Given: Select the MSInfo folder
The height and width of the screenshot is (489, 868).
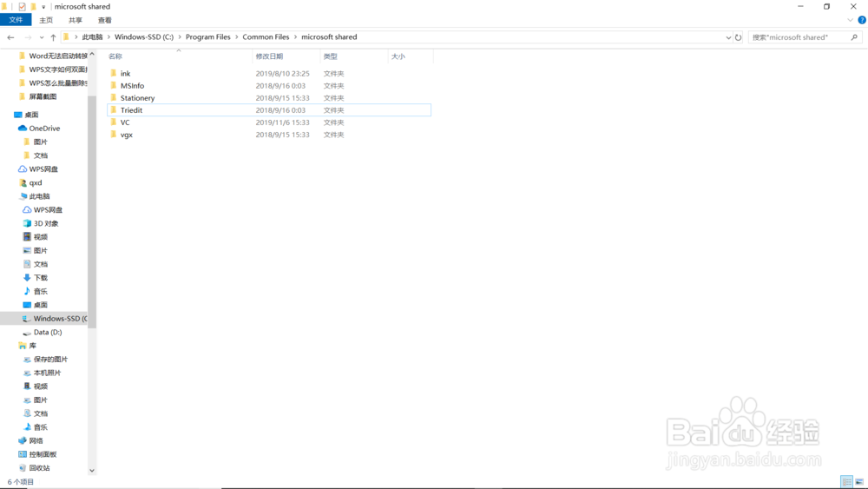Looking at the screenshot, I should tap(268, 85).
